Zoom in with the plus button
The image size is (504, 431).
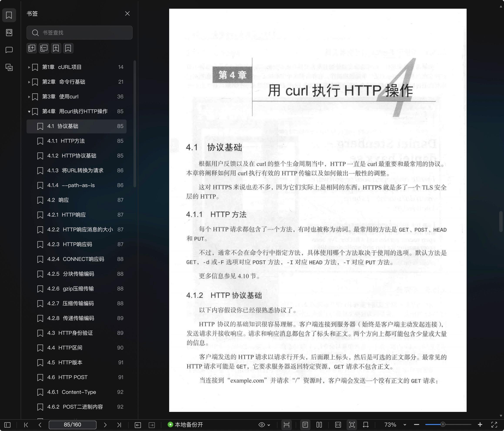click(x=480, y=425)
